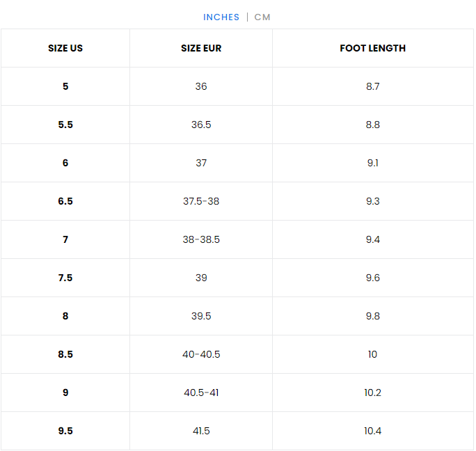
Task: Select US size 7.5 row label
Action: pyautogui.click(x=65, y=278)
